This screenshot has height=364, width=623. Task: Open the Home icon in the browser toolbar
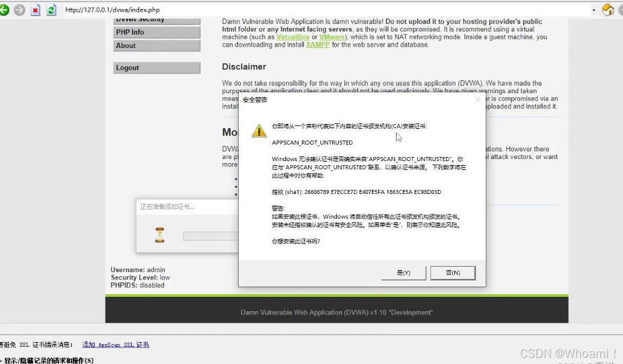609,10
